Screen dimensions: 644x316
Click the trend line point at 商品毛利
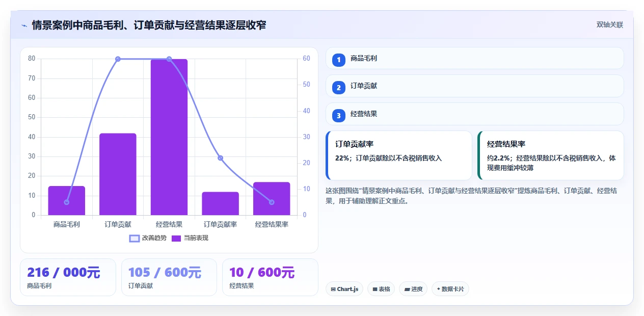tap(67, 202)
